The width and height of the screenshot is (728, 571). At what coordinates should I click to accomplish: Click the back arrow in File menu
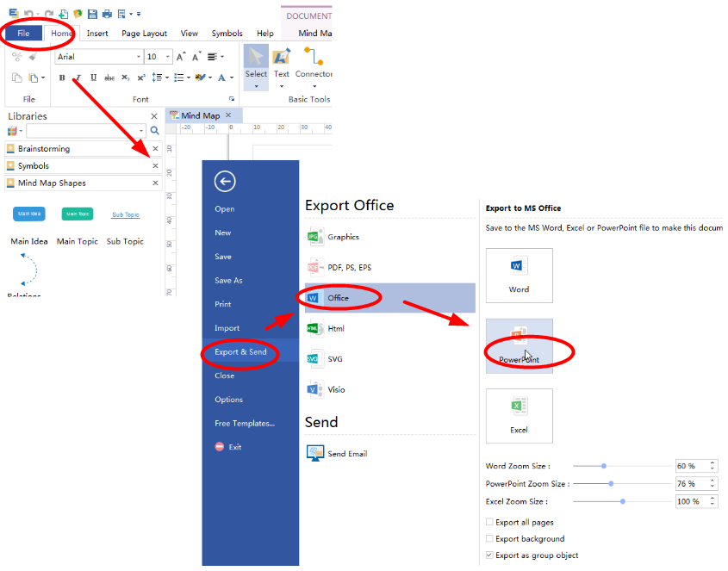pos(225,181)
